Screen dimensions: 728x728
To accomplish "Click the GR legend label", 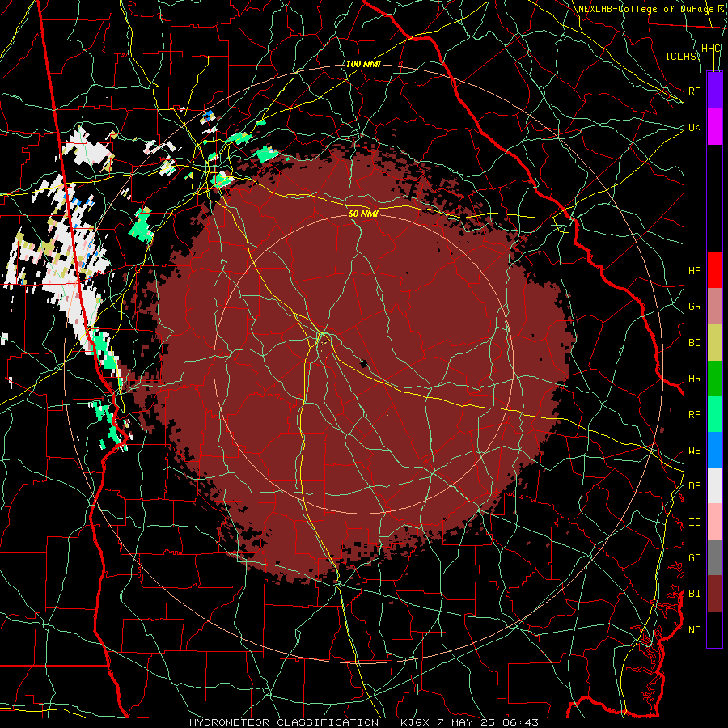I will (x=694, y=307).
